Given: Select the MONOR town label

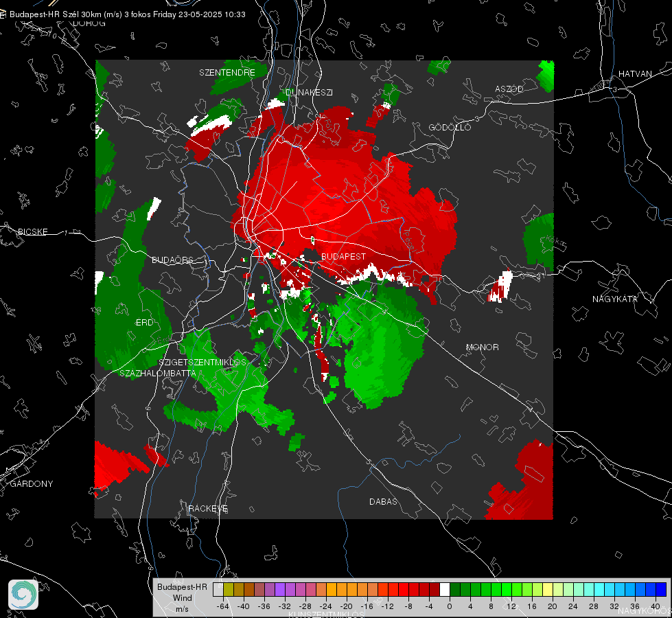Looking at the screenshot, I should click(x=482, y=347).
